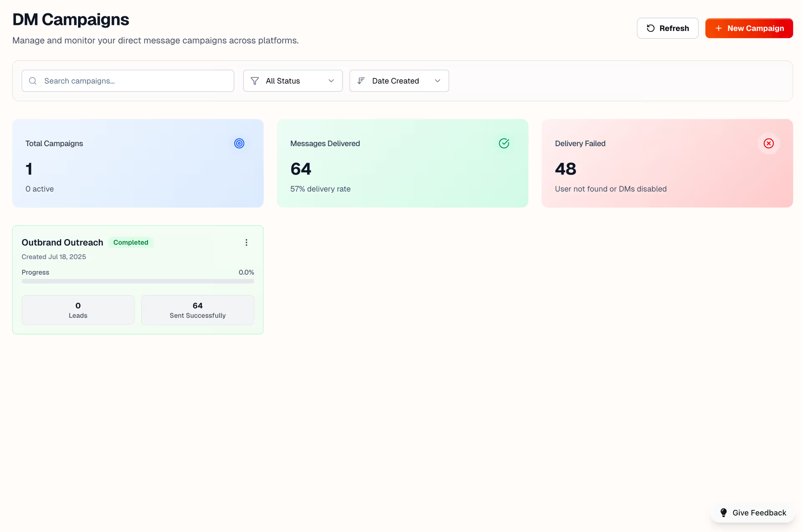Screen dimensions: 802x532
Task: Click the circular arrow refresh icon
Action: click(650, 28)
